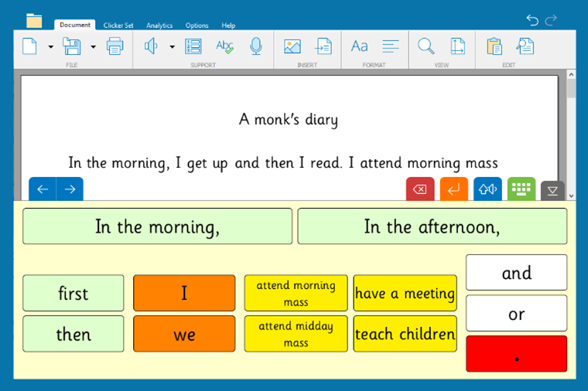
Task: Toggle the green on-screen keyboard button
Action: coord(521,189)
